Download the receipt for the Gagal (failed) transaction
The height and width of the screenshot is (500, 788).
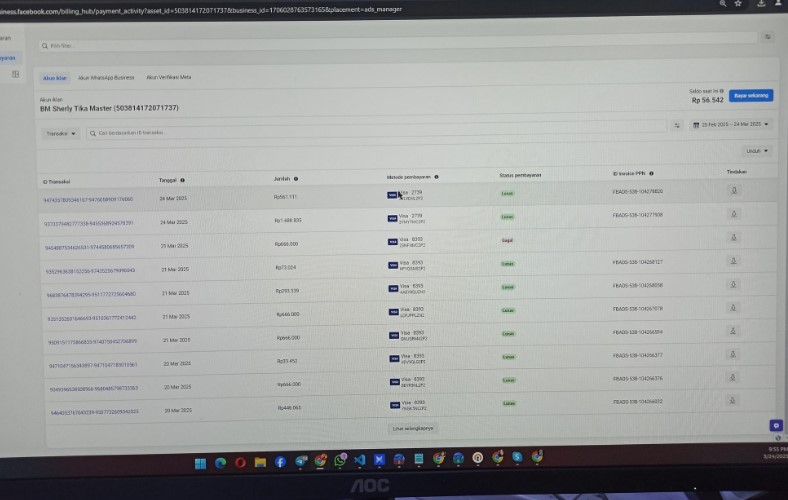[733, 238]
